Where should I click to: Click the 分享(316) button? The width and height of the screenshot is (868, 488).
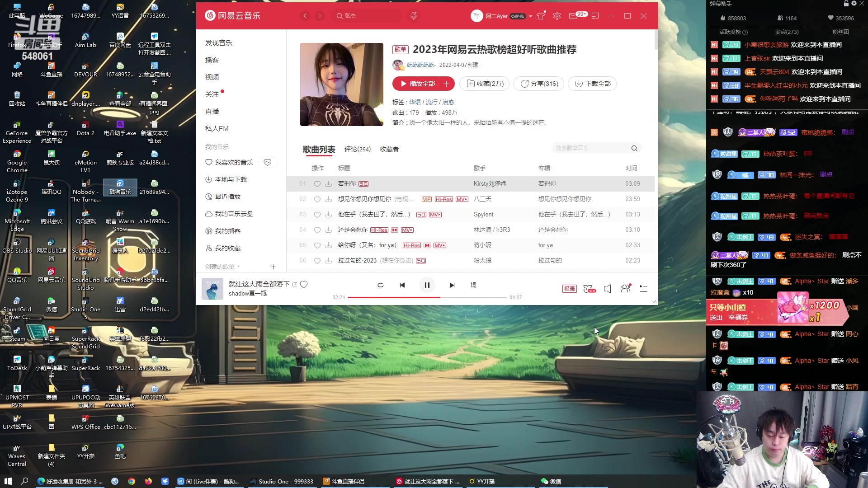(x=539, y=84)
